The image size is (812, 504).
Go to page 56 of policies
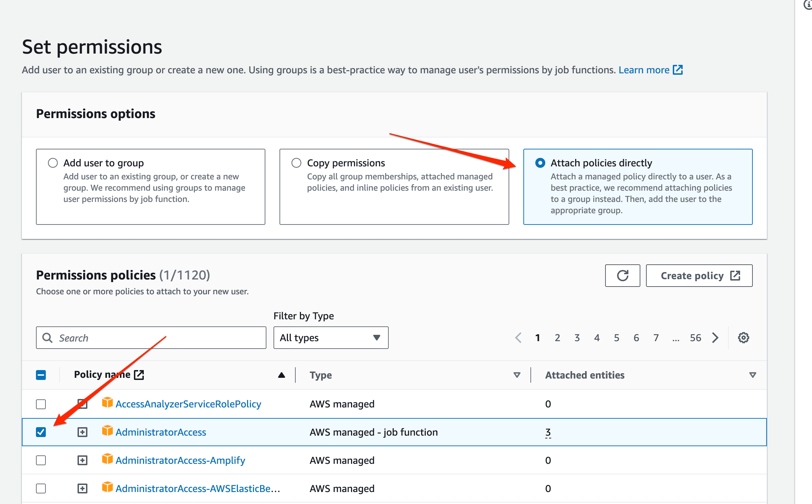695,338
